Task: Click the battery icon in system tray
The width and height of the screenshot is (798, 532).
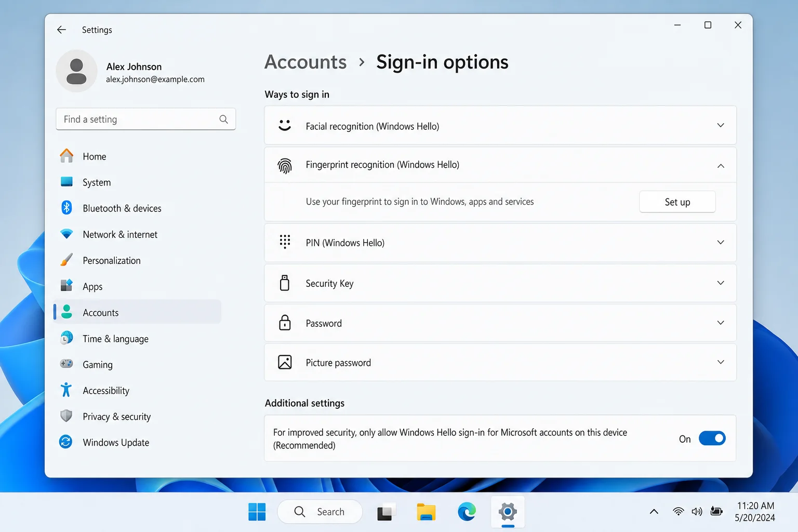Action: coord(716,511)
